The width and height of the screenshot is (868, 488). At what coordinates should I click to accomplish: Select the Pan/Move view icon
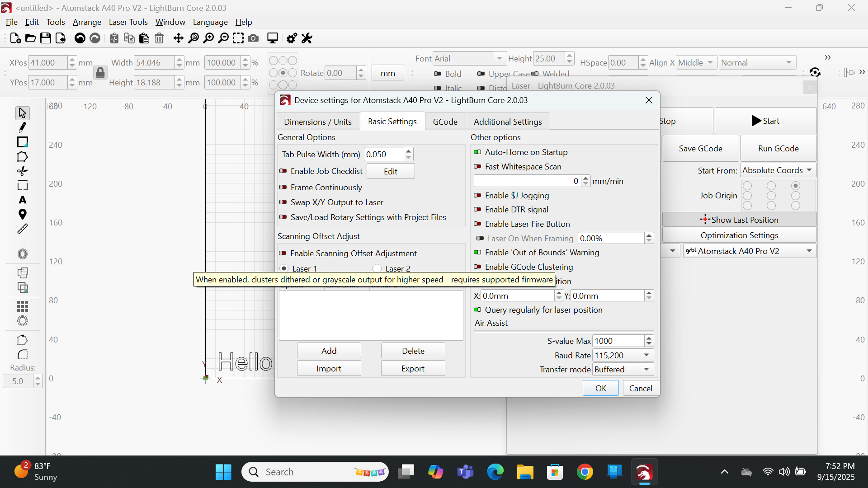coord(179,38)
